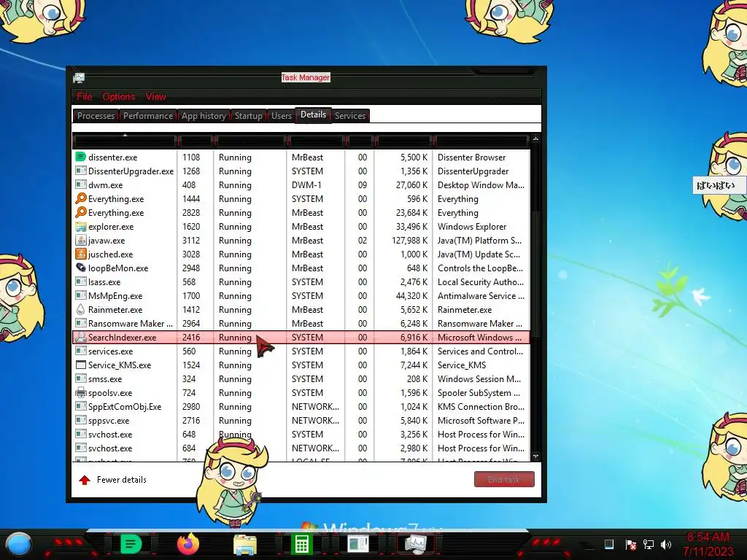Select the Details tab
Viewport: 747px width, 560px height.
coord(313,114)
